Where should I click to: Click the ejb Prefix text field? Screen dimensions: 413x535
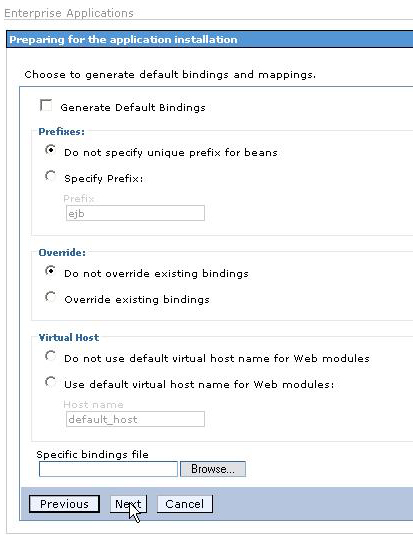coord(135,213)
